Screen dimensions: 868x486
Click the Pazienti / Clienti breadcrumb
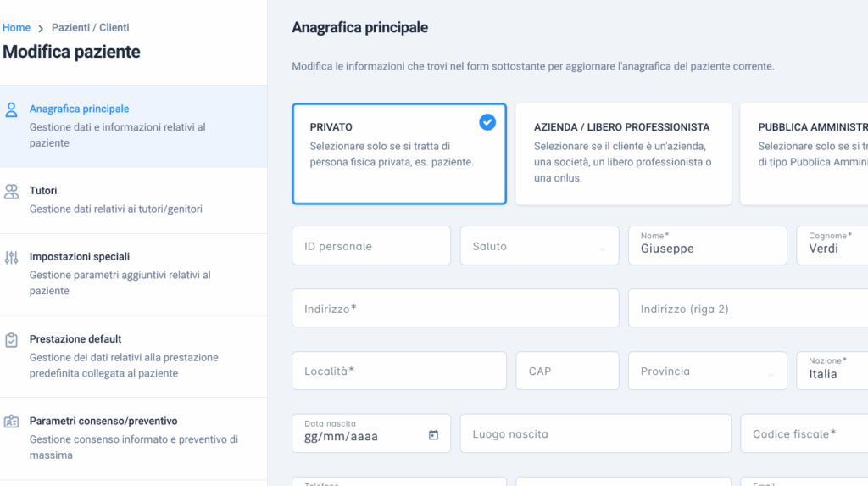pyautogui.click(x=90, y=28)
